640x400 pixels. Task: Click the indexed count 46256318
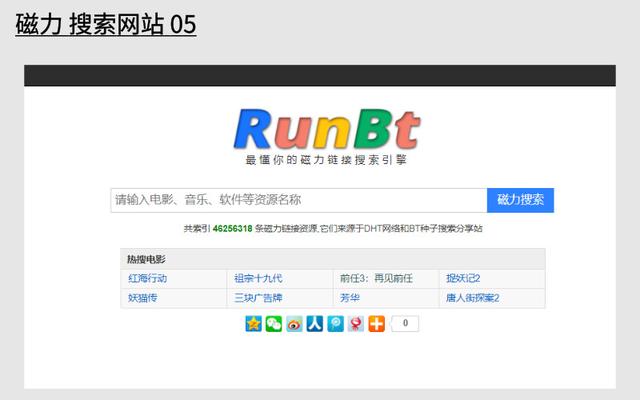coord(233,229)
